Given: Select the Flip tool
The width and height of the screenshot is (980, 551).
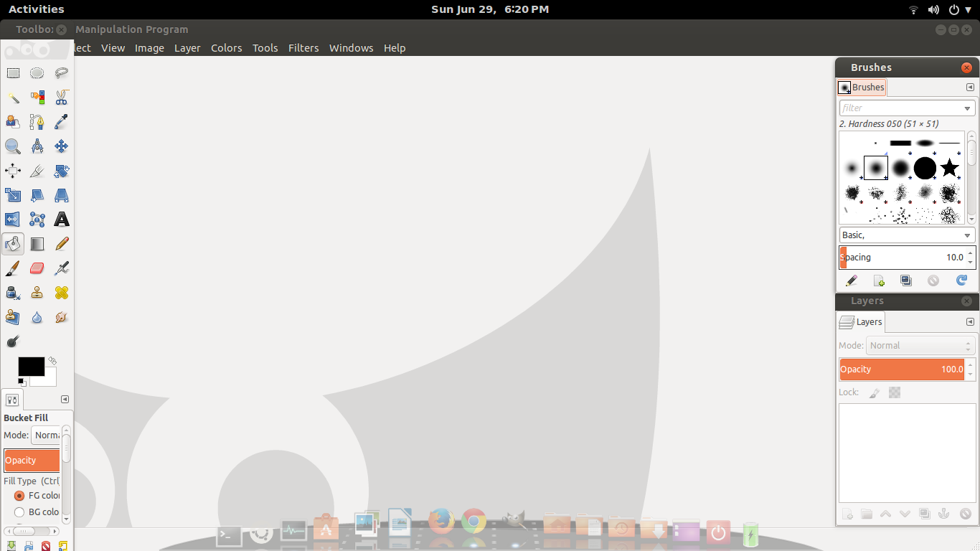Looking at the screenshot, I should (13, 220).
